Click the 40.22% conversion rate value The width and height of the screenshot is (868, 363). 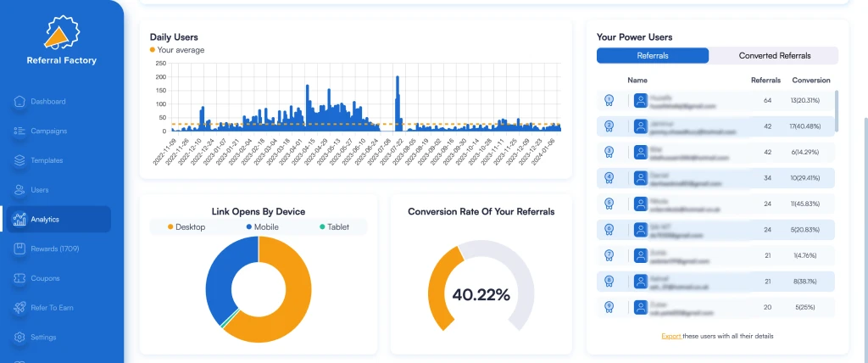tap(481, 295)
